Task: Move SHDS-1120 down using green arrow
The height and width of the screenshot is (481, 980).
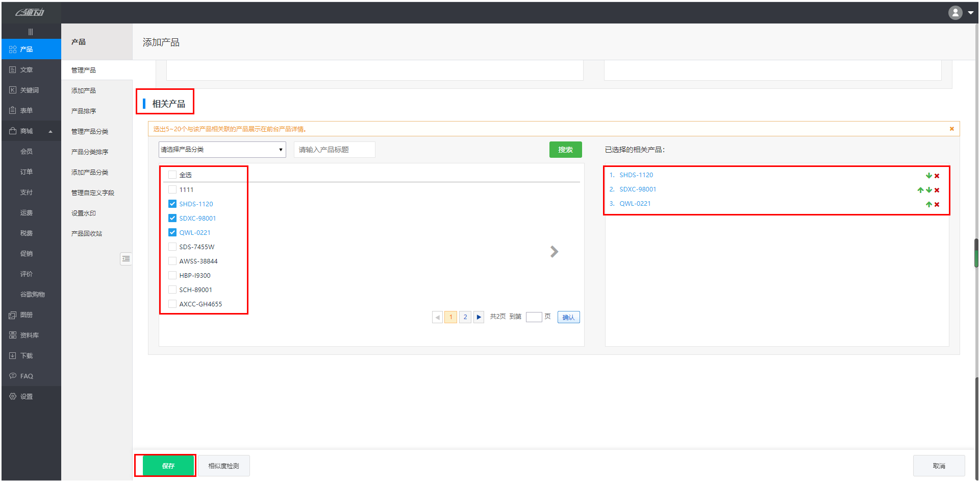Action: pyautogui.click(x=929, y=176)
